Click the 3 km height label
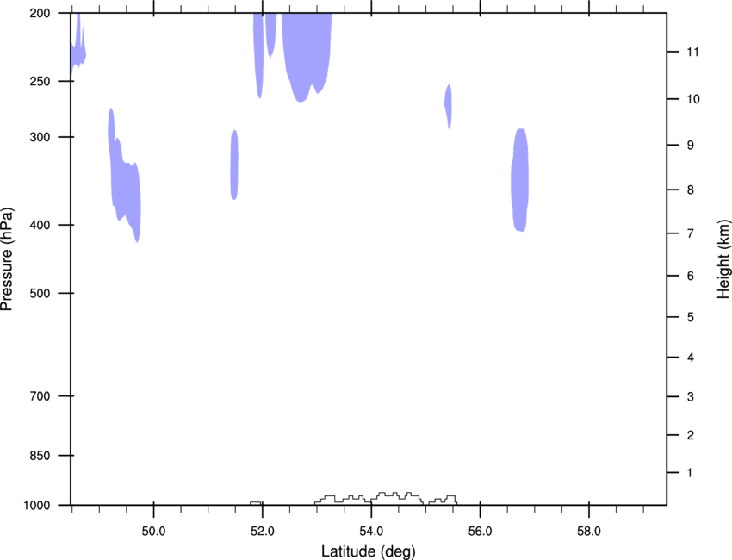Screen dimensions: 732x560 click(691, 397)
